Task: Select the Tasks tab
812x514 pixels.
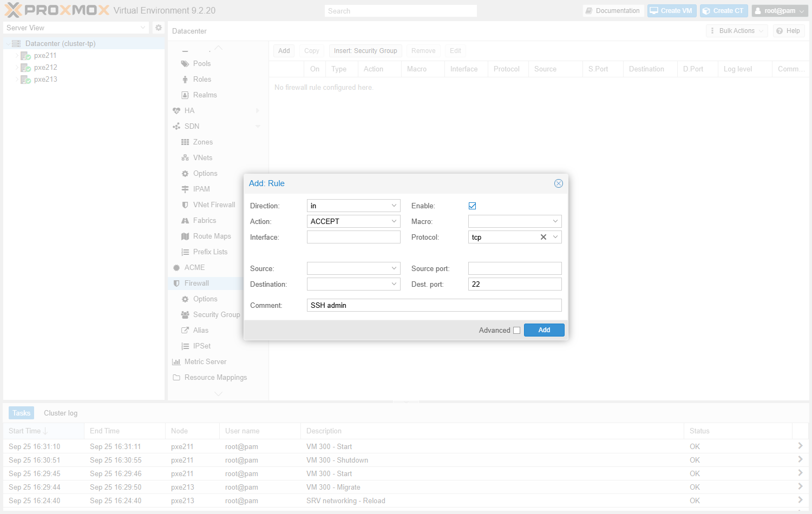Action: pos(22,413)
